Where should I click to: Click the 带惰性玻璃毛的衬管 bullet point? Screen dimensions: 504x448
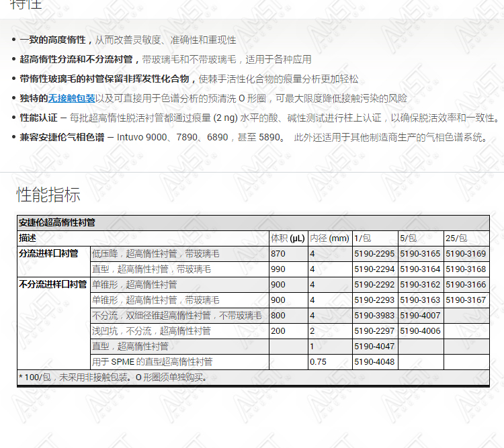pos(189,79)
